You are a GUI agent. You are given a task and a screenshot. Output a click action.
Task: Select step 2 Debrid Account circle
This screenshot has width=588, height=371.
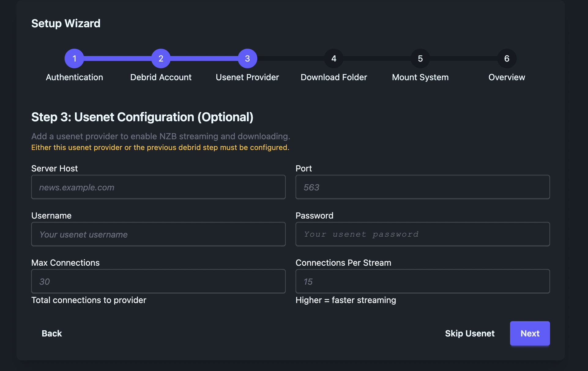[x=161, y=58]
